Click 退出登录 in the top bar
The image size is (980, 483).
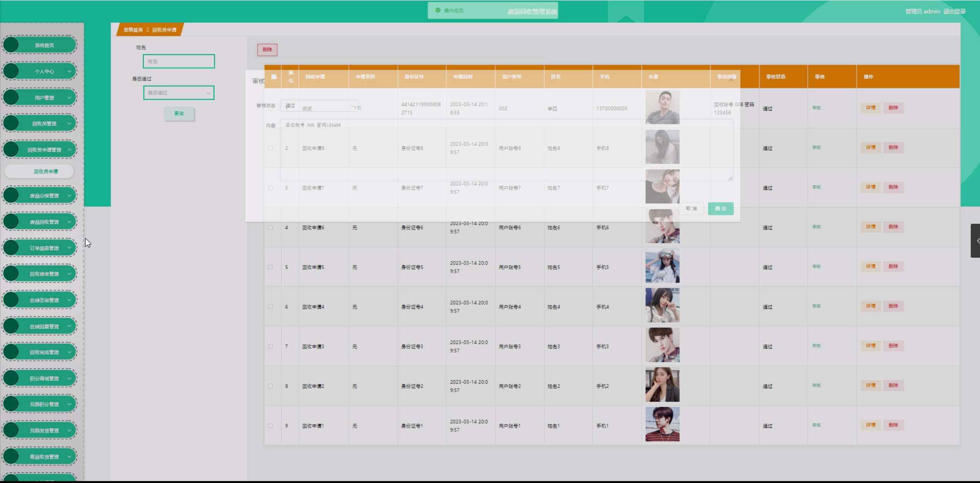[954, 11]
